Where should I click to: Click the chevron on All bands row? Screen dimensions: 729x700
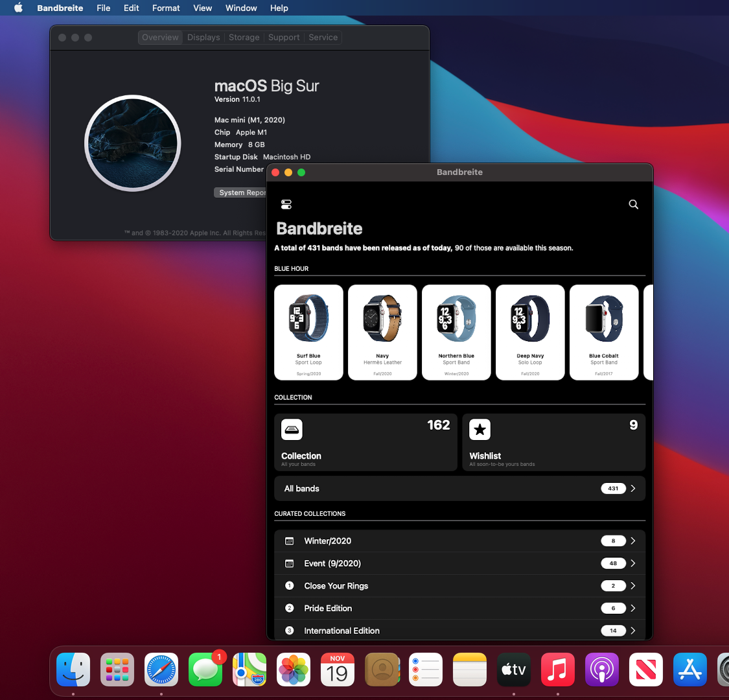tap(632, 488)
